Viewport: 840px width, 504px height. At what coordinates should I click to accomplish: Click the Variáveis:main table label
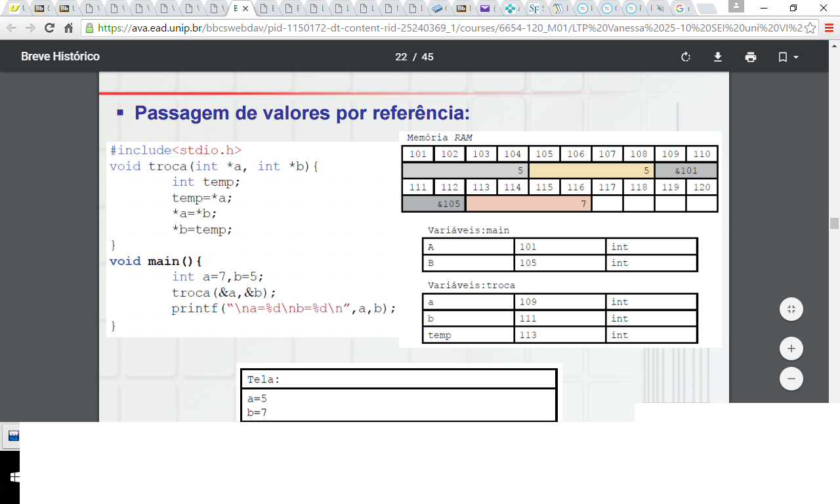[469, 230]
